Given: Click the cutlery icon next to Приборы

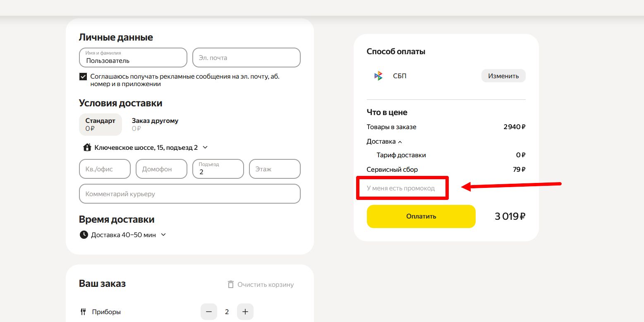Looking at the screenshot, I should click(83, 312).
